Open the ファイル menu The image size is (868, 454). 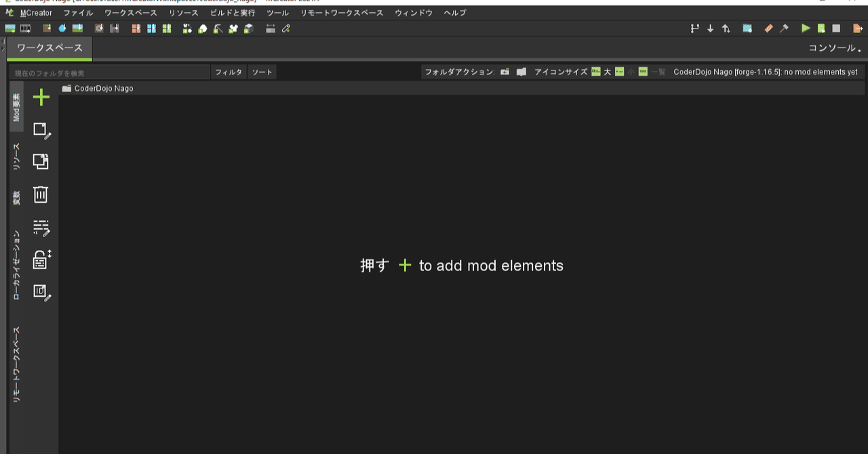pos(78,13)
